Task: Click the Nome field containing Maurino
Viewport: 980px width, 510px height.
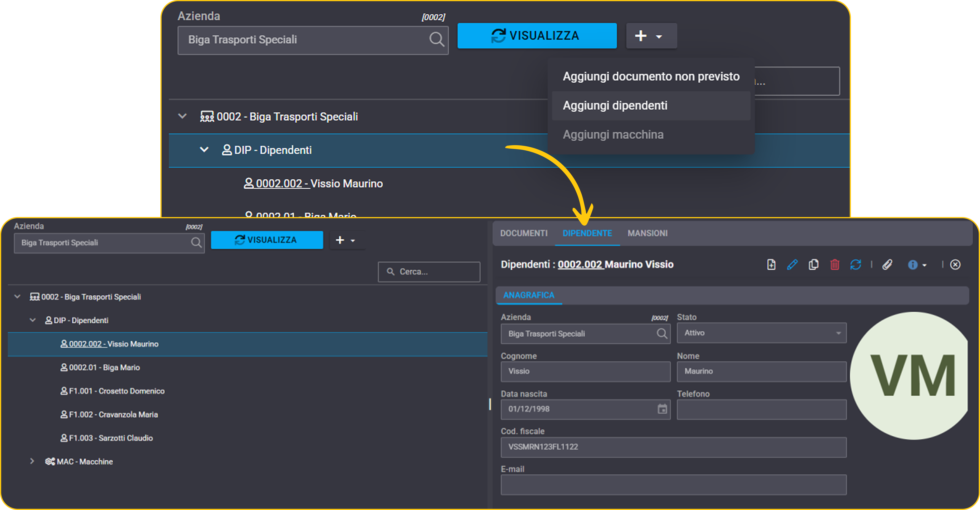Action: [x=762, y=371]
